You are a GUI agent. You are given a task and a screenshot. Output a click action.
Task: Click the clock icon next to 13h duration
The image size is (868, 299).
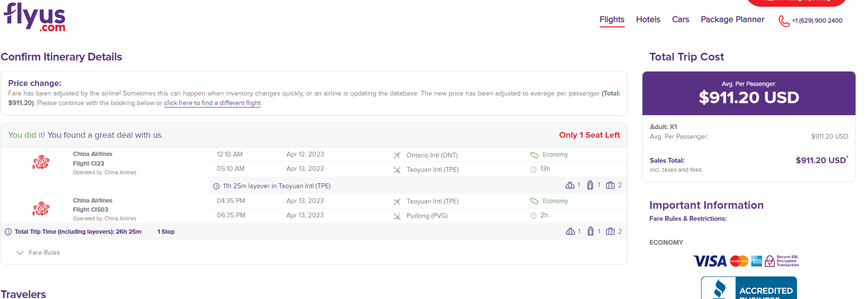(x=533, y=169)
